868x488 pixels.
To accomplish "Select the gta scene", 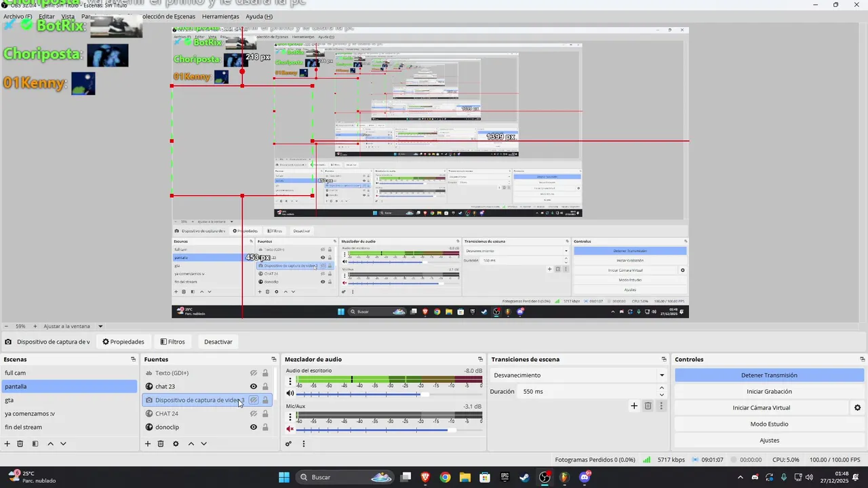I will point(69,400).
